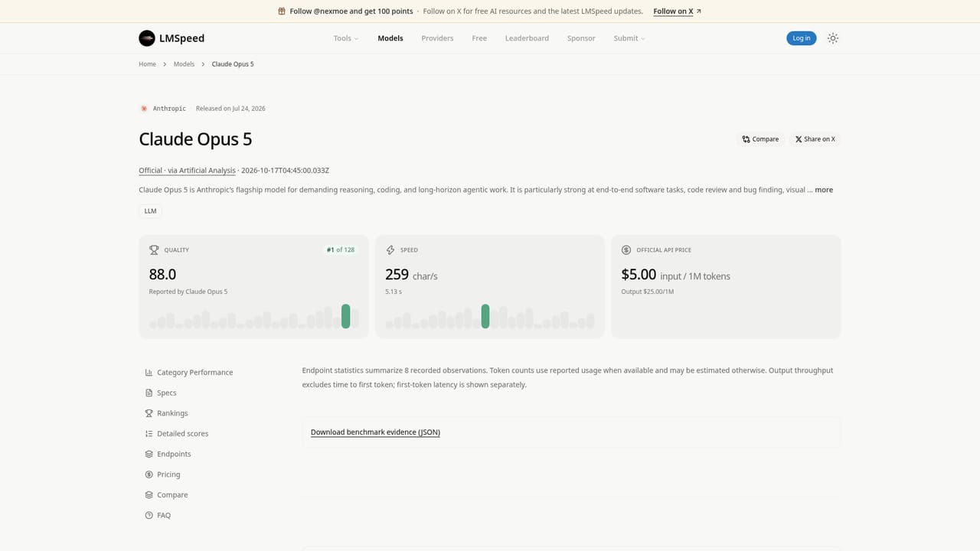Screen dimensions: 980x551
Task: Open the Leaderboard nav item
Action: 527,38
